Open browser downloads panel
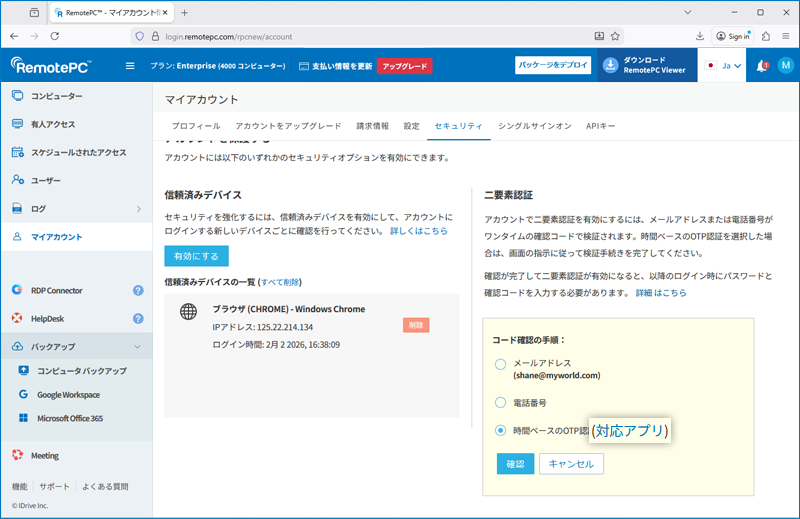Image resolution: width=800 pixels, height=519 pixels. tap(699, 36)
